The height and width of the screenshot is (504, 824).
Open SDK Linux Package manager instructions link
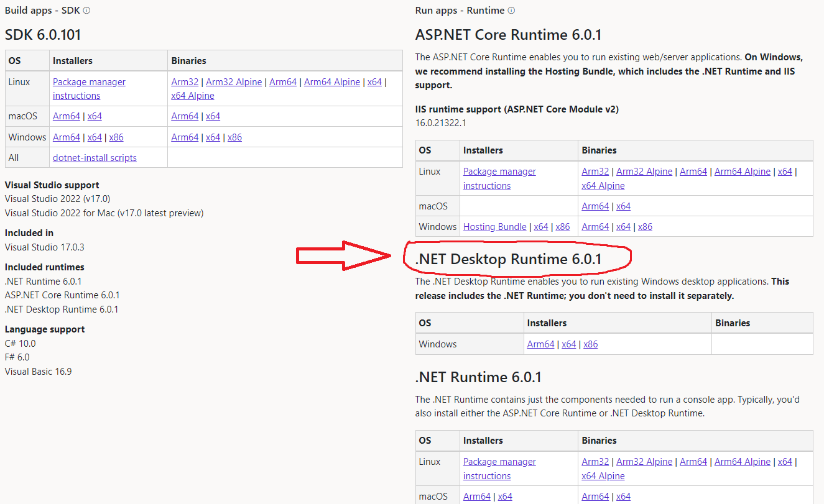[89, 89]
